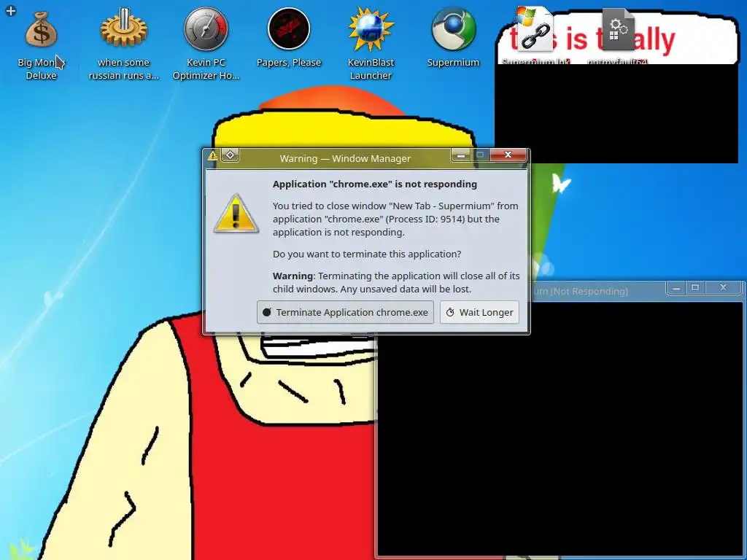747x560 pixels.
Task: Toggle the diamond keep-on-all-desktops button in the dialog title bar
Action: point(230,155)
